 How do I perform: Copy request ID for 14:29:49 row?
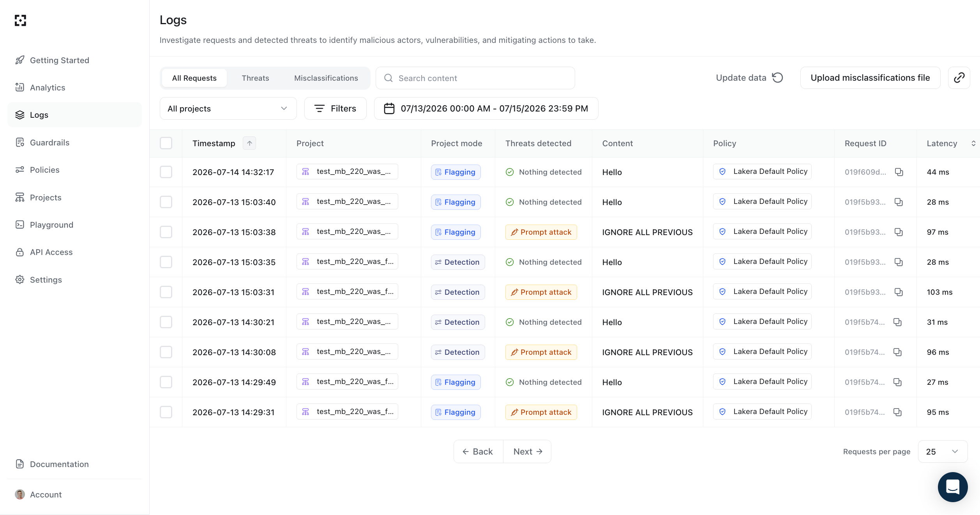(897, 382)
